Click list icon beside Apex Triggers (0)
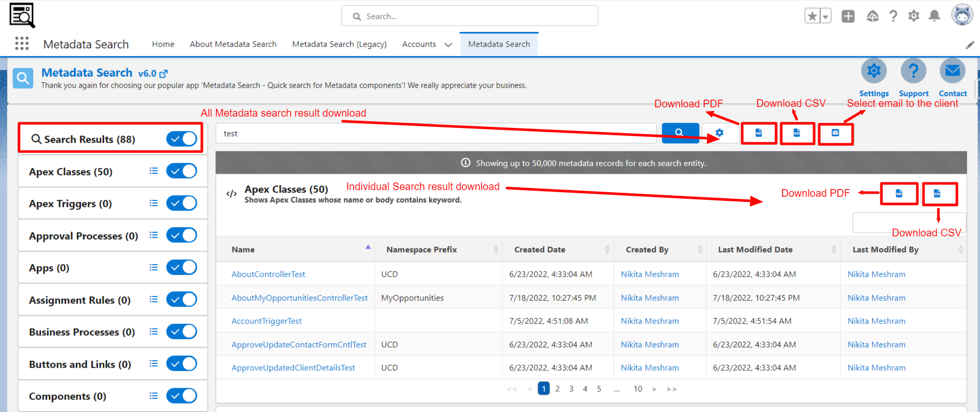 click(x=154, y=203)
